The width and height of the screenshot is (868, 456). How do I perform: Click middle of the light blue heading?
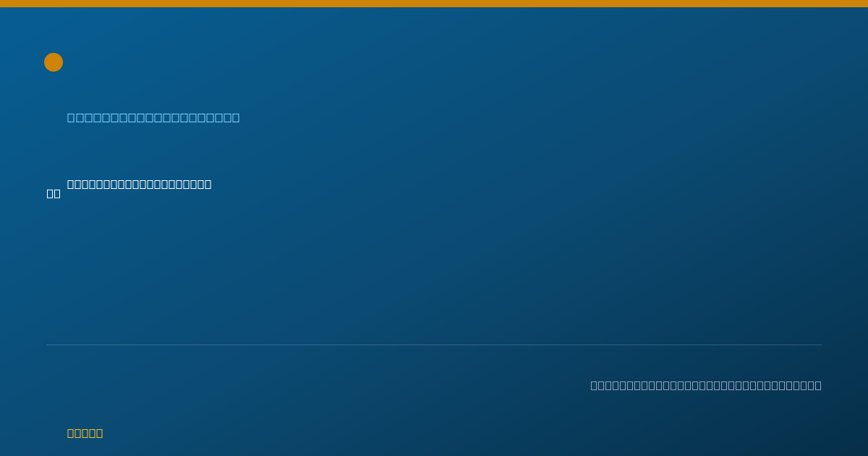pyautogui.click(x=153, y=117)
